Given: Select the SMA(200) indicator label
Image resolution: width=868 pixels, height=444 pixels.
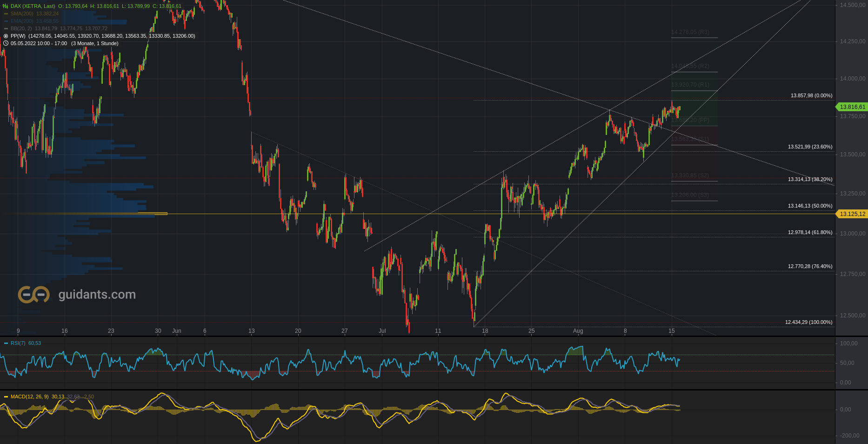Looking at the screenshot, I should 22,14.
